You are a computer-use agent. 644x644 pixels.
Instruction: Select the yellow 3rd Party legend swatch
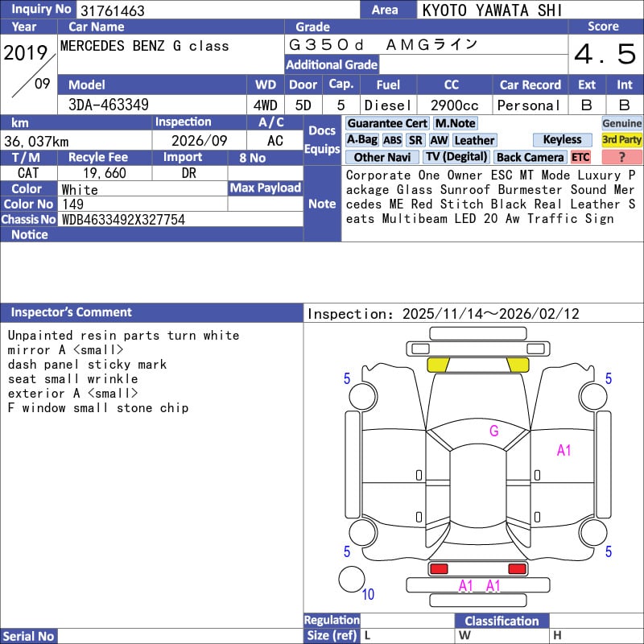coord(621,140)
